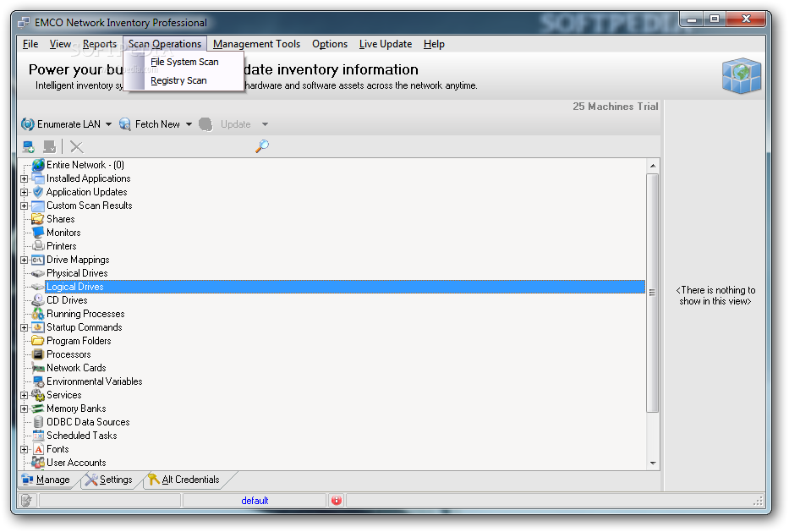Viewport: 789px width, 532px height.
Task: Open the Update dropdown arrow
Action: click(265, 124)
